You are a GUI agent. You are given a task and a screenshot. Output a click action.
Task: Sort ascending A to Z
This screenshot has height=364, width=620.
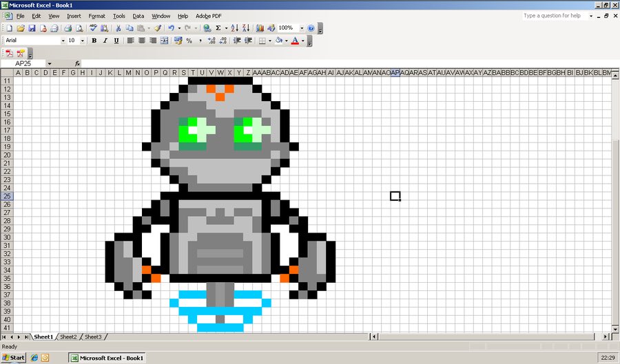coord(234,28)
